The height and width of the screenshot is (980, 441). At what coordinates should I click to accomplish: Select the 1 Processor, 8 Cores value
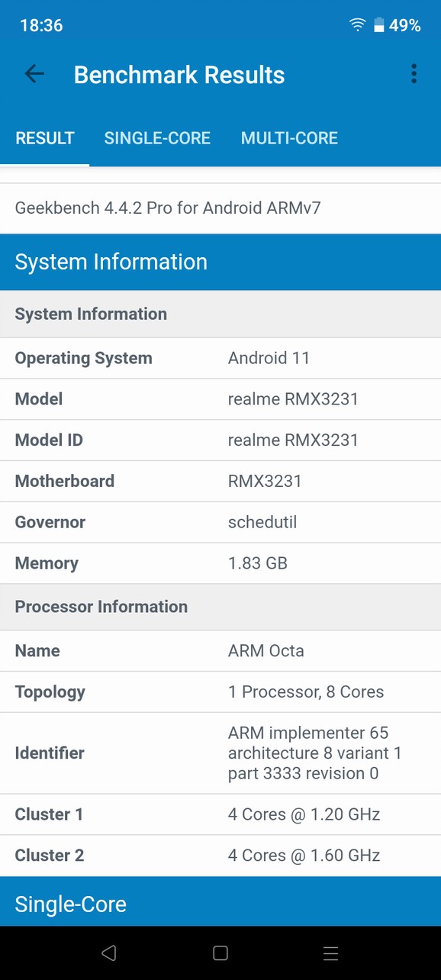[x=306, y=692]
